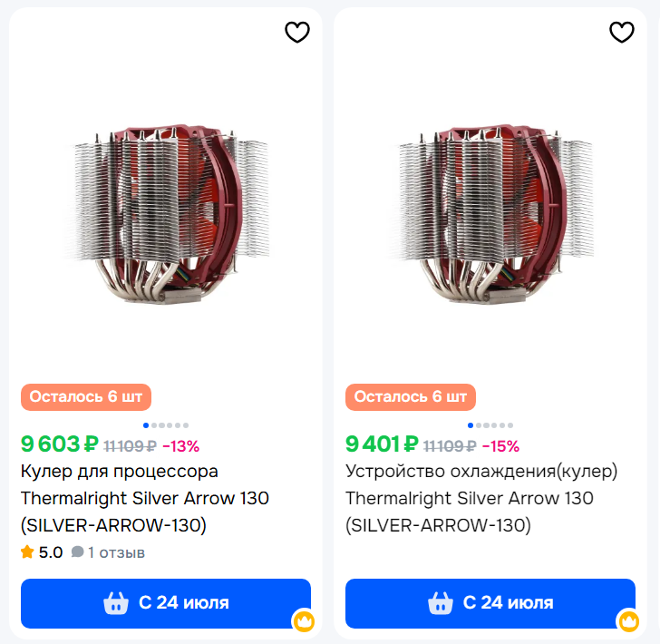Image resolution: width=660 pixels, height=644 pixels.
Task: Click the orange star rating icon
Action: [27, 551]
